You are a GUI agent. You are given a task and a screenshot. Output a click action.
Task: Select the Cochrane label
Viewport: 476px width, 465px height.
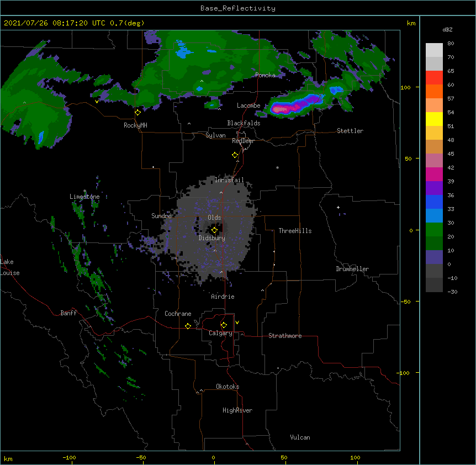click(178, 314)
